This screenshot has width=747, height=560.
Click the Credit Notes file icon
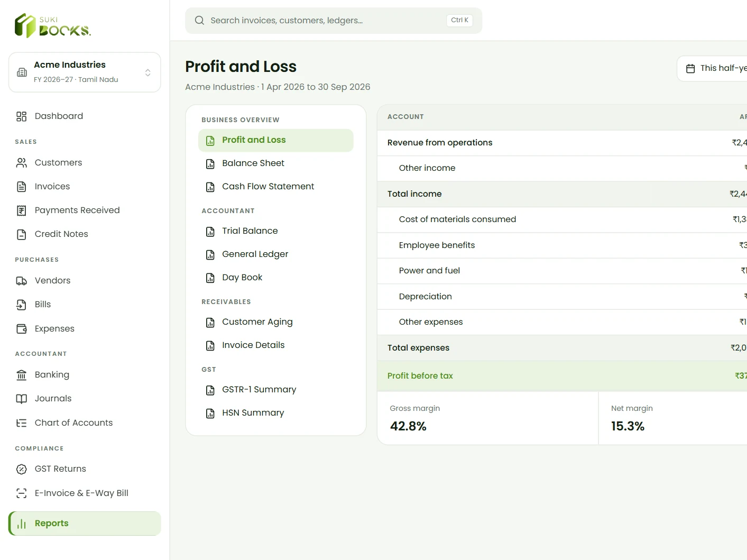click(21, 234)
